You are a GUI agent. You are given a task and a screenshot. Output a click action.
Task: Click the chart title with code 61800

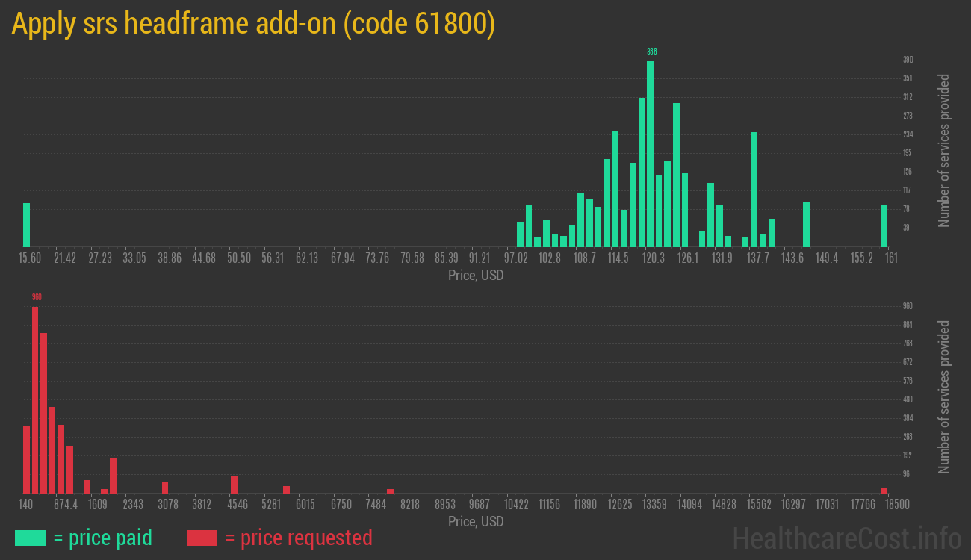[x=254, y=25]
